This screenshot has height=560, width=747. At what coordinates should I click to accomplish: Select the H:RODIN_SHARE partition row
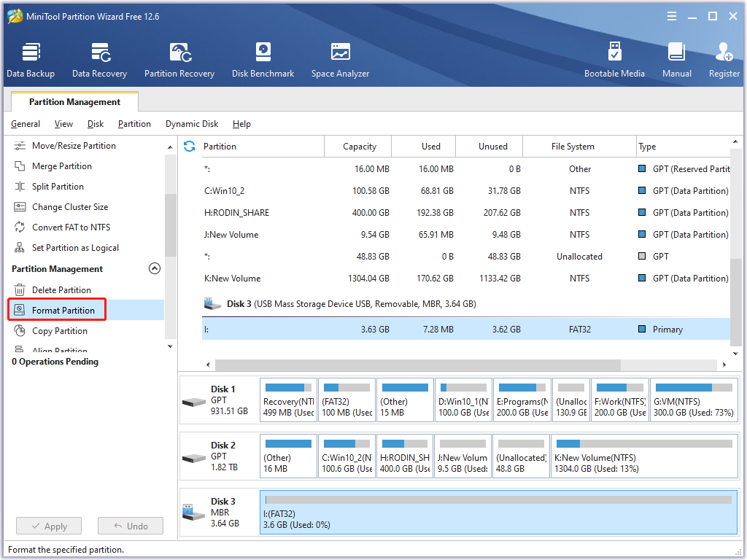tap(466, 213)
